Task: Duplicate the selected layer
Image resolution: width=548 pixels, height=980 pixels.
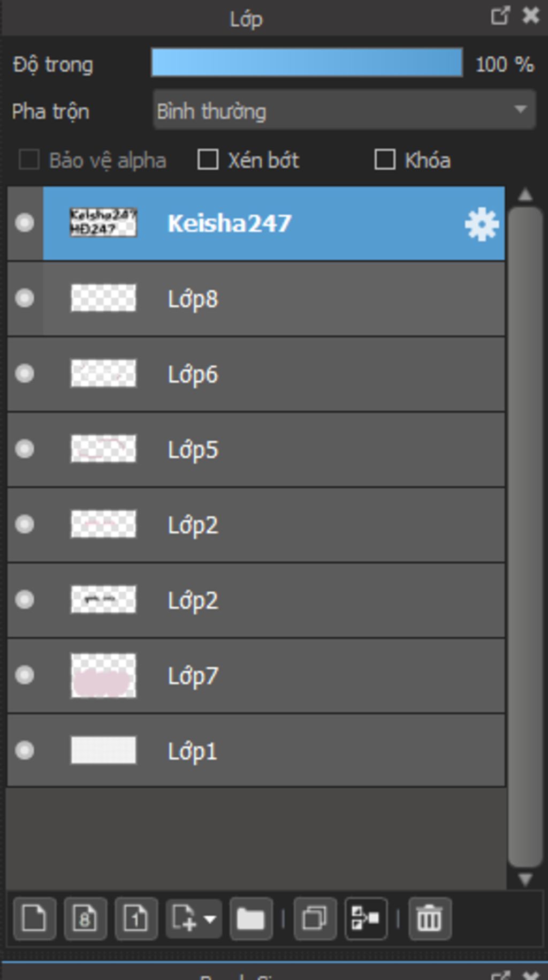Action: pyautogui.click(x=315, y=919)
